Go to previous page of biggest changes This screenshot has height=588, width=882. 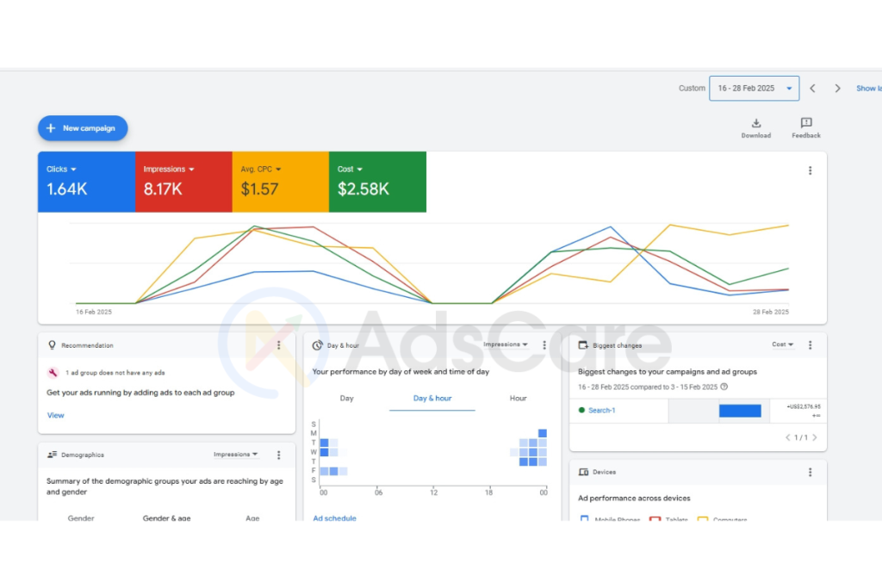[x=787, y=437]
